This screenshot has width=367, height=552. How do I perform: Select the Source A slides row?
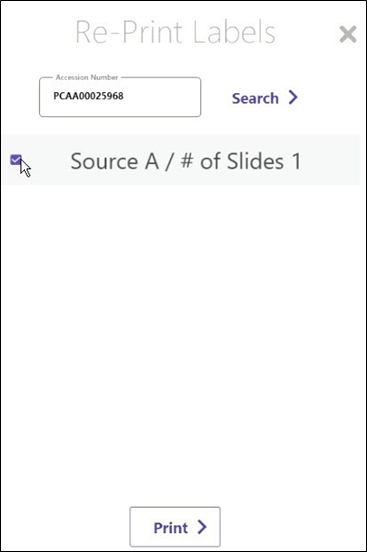[x=181, y=160]
